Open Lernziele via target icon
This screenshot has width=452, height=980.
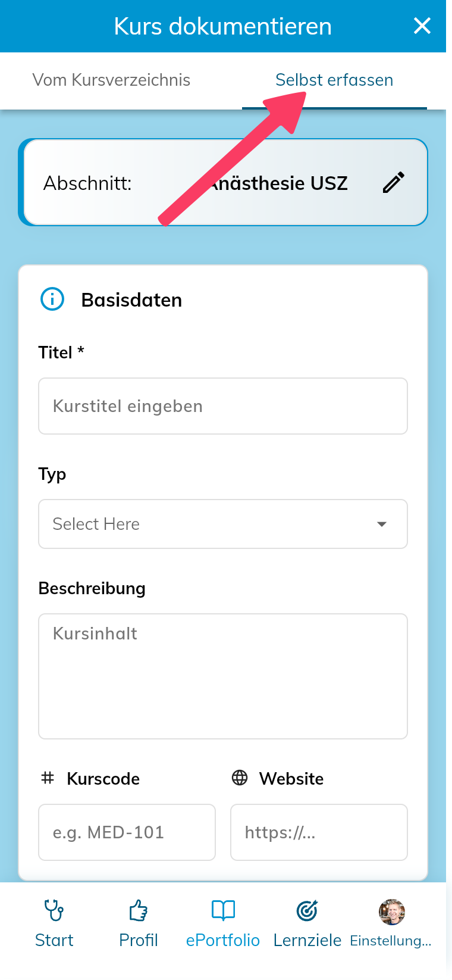tap(307, 910)
